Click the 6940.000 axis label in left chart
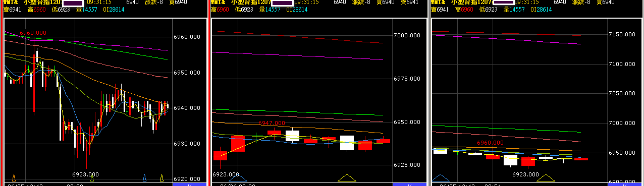Viewport: 644px width, 186px height. coord(187,108)
